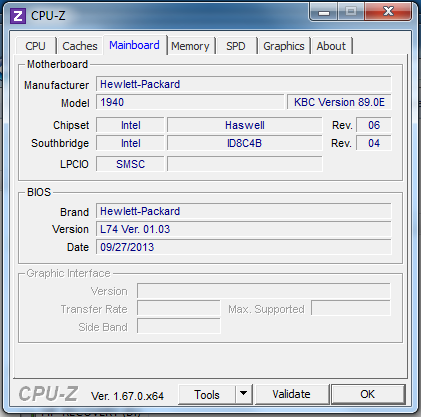Screen dimensions: 421x417
Task: Click the Validate button
Action: 291,394
